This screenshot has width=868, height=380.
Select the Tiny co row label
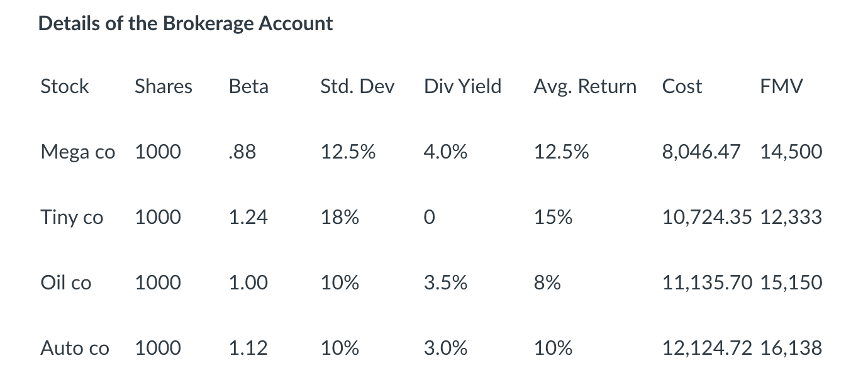(x=72, y=218)
